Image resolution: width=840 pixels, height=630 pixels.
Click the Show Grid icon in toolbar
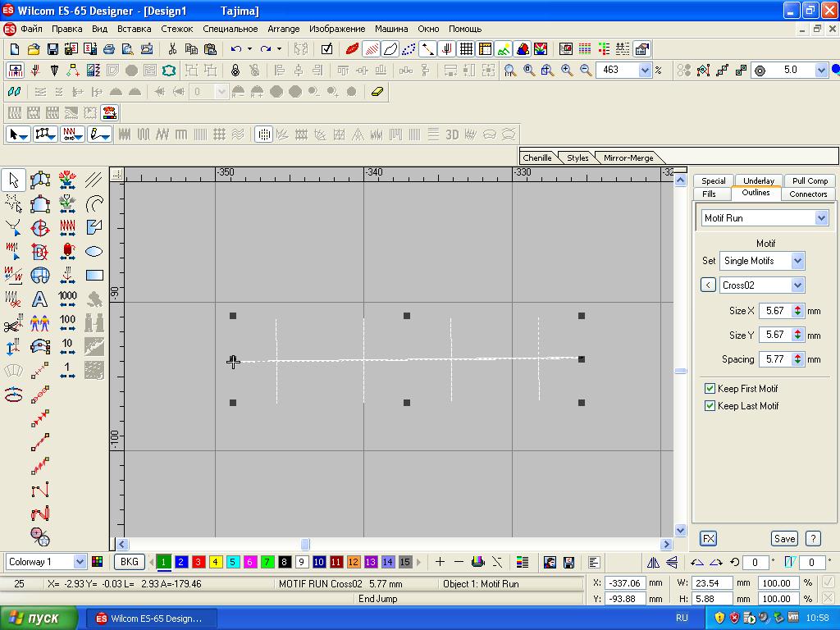466,49
